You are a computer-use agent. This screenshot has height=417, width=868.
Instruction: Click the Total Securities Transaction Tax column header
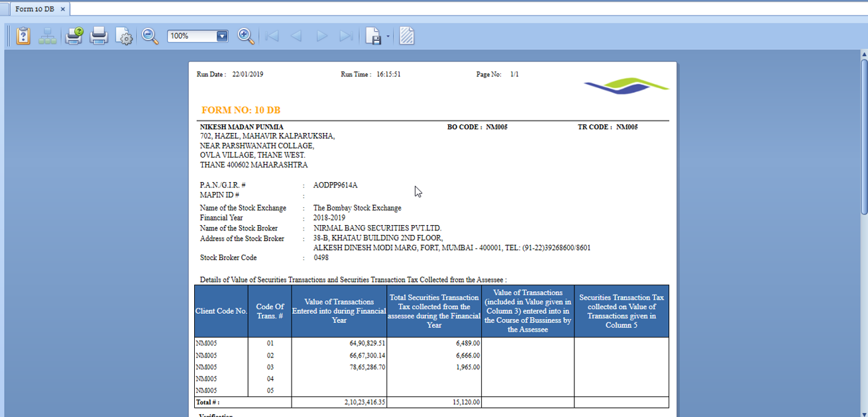pyautogui.click(x=434, y=311)
